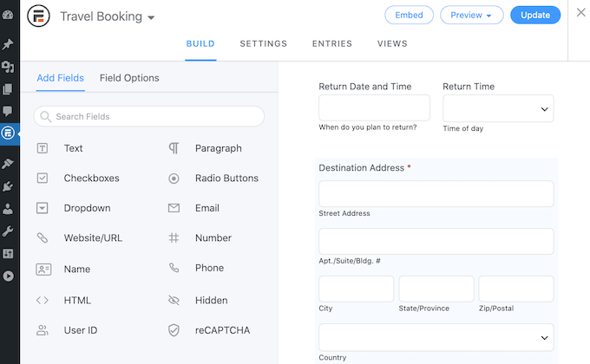The image size is (590, 364).
Task: Add a Hidden field
Action: coord(211,301)
